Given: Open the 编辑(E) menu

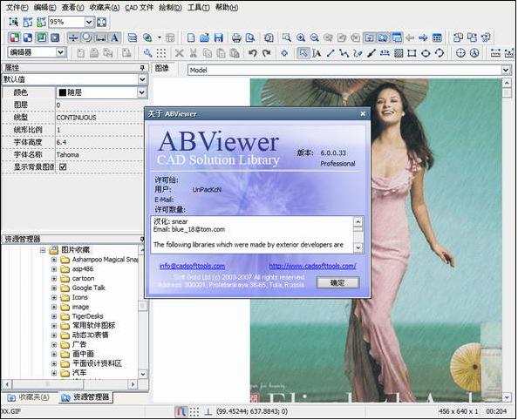Looking at the screenshot, I should tap(45, 7).
